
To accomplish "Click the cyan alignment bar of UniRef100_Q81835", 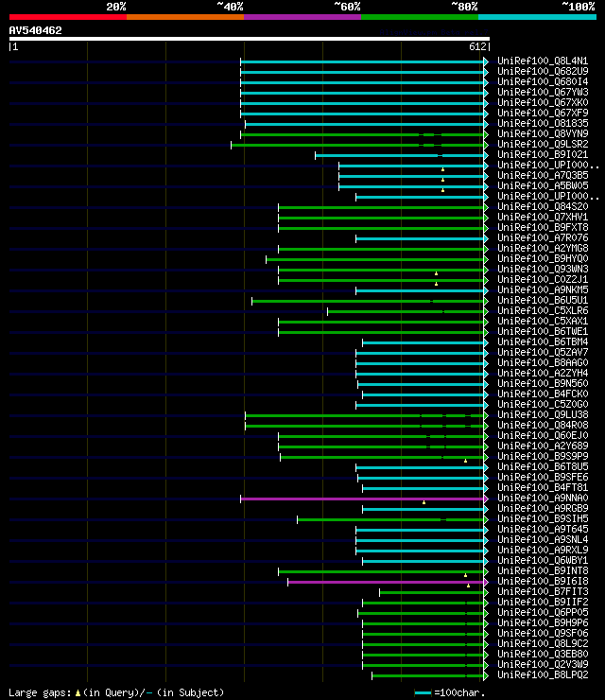I will (365, 124).
